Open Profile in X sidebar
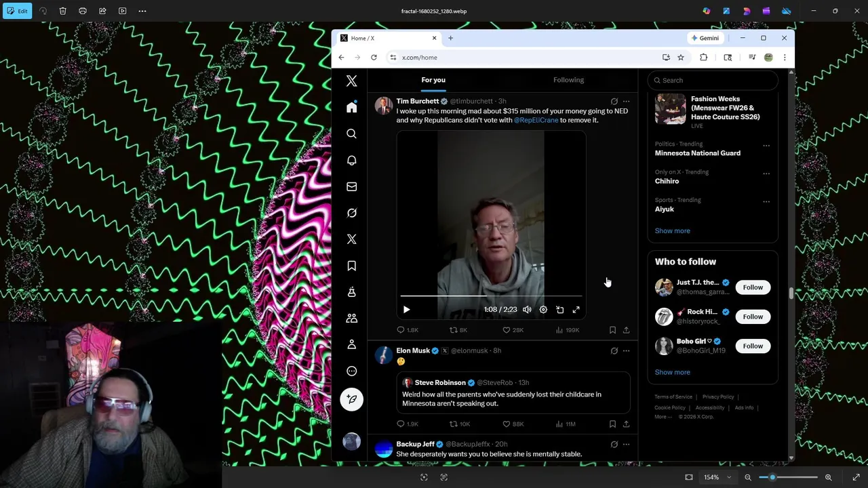868x488 pixels. [x=351, y=344]
